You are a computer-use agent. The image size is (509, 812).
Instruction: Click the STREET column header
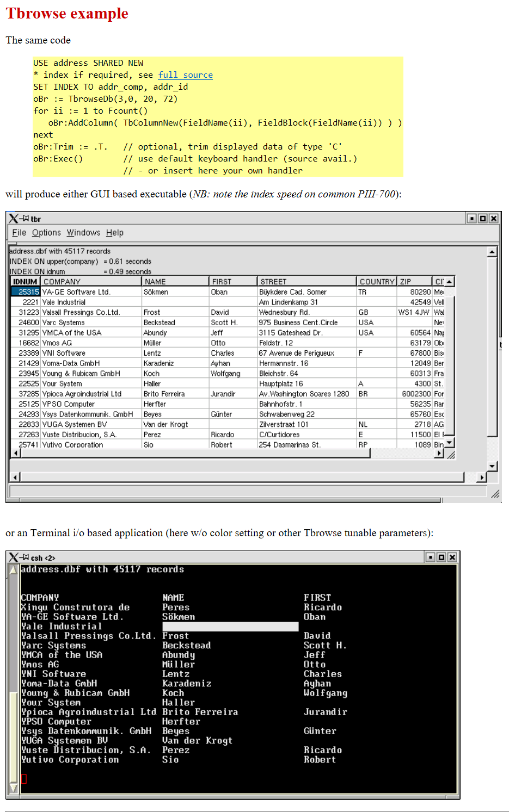tap(306, 282)
